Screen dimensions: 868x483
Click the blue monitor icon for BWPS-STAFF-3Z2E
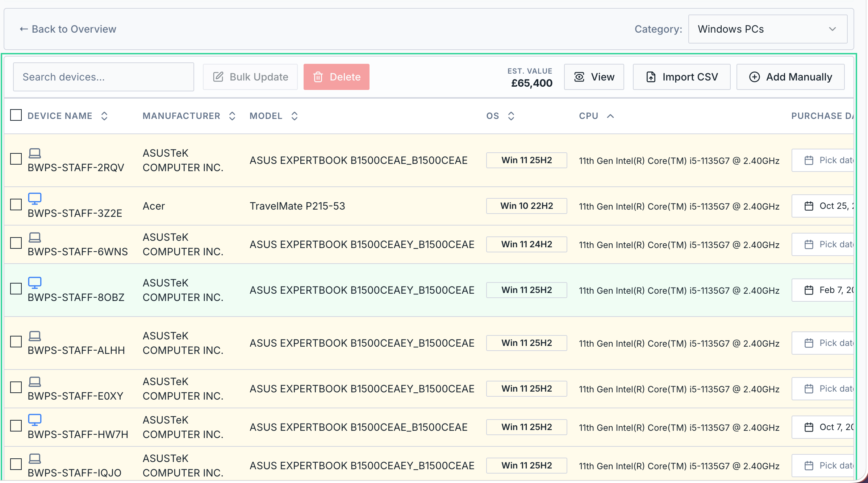(35, 199)
